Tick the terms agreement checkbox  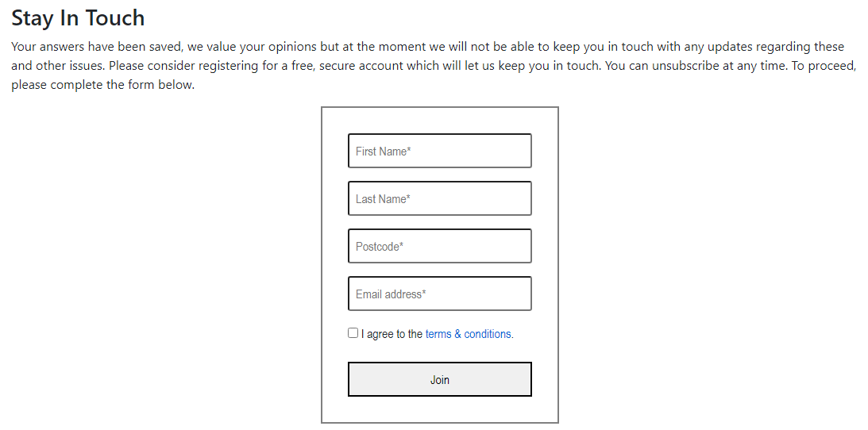(x=353, y=333)
